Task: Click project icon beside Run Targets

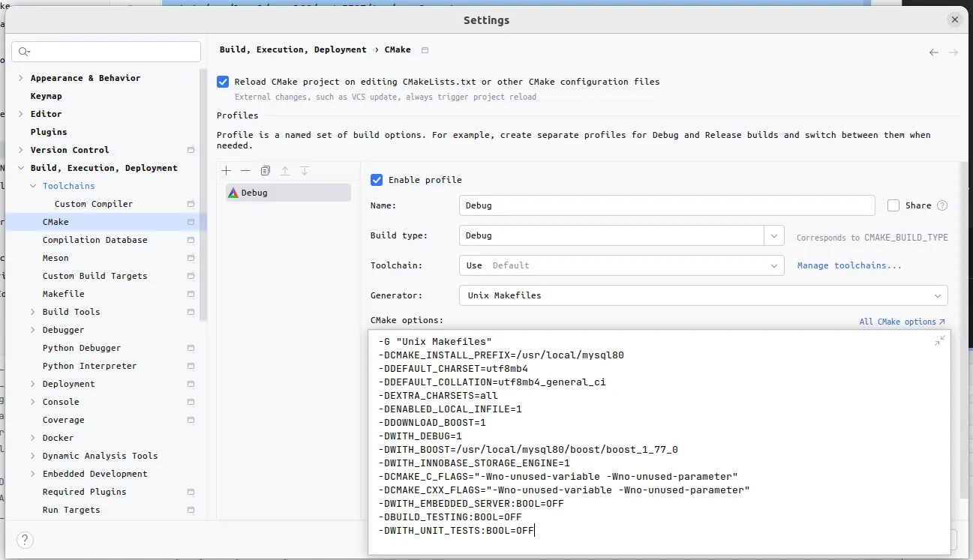Action: pos(191,510)
